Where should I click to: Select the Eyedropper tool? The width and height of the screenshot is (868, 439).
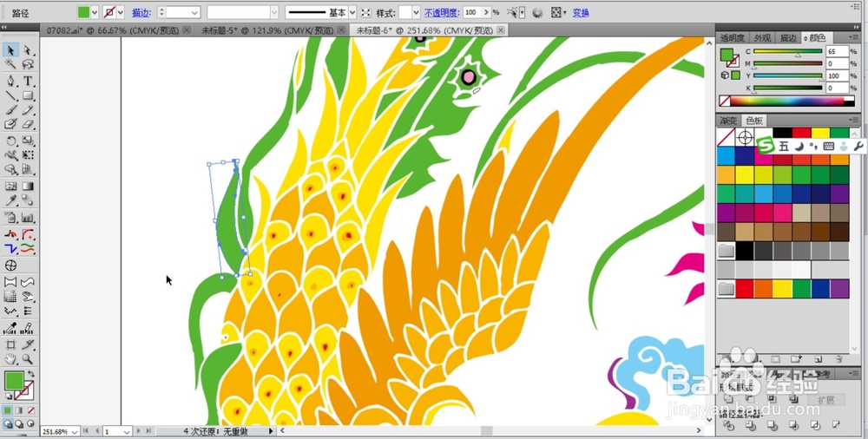(10, 201)
